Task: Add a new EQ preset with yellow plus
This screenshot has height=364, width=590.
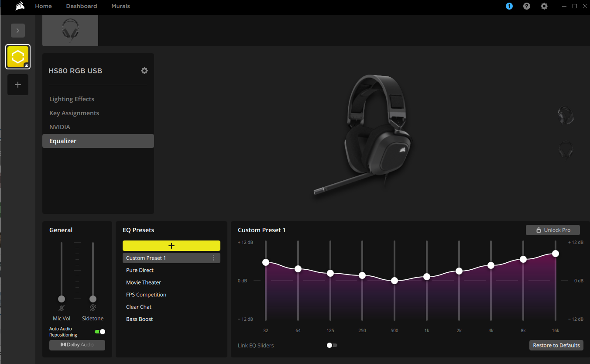Action: (172, 246)
